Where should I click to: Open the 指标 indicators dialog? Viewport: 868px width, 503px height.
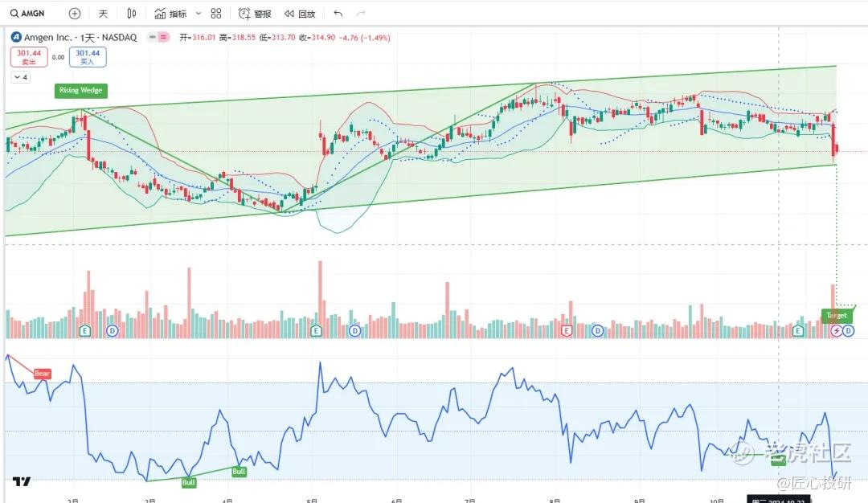pos(170,14)
